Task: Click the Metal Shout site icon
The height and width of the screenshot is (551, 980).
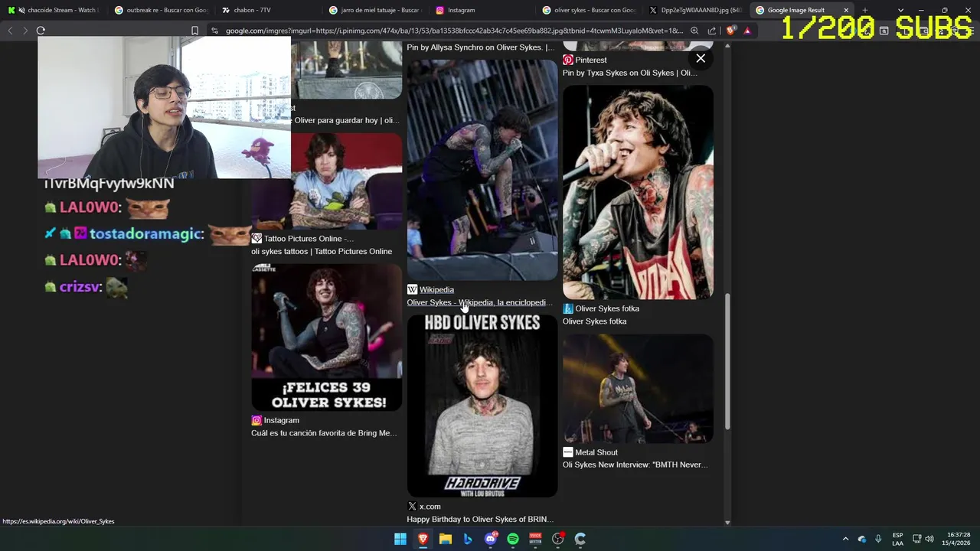Action: pos(568,452)
